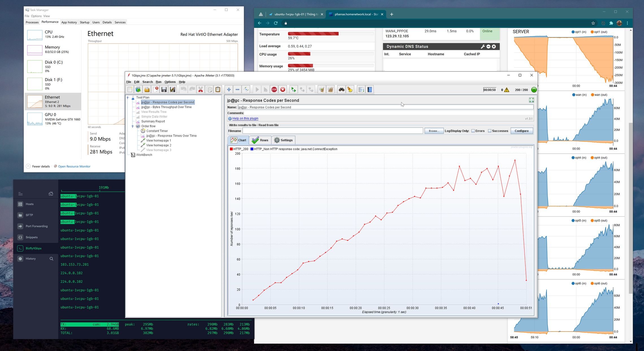Collapse the Test Plan tree node
Screen dimensions: 644x351
click(x=128, y=98)
